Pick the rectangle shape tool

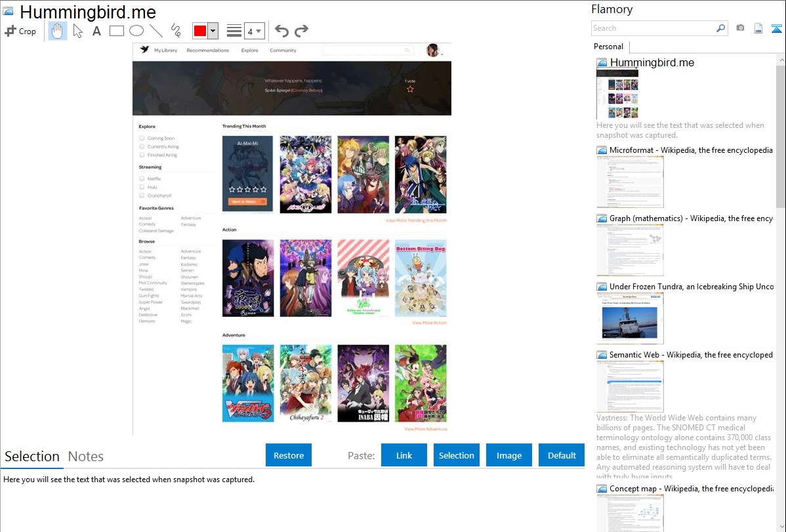(x=116, y=31)
